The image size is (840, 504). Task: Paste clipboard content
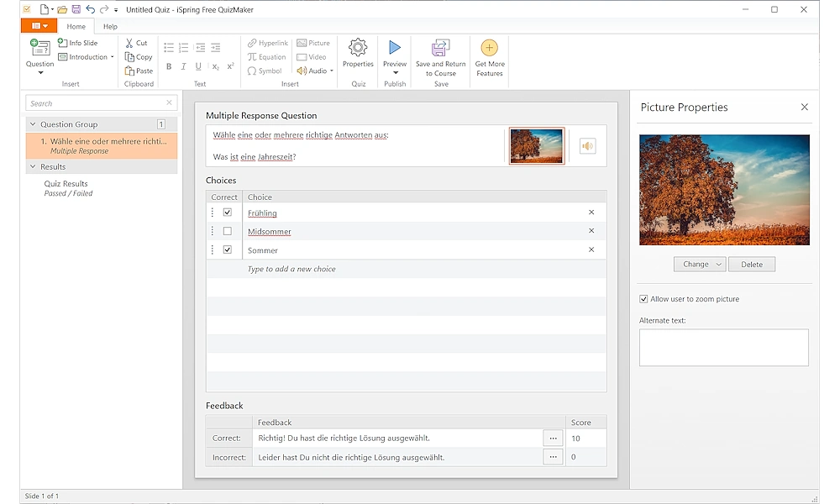pyautogui.click(x=139, y=71)
